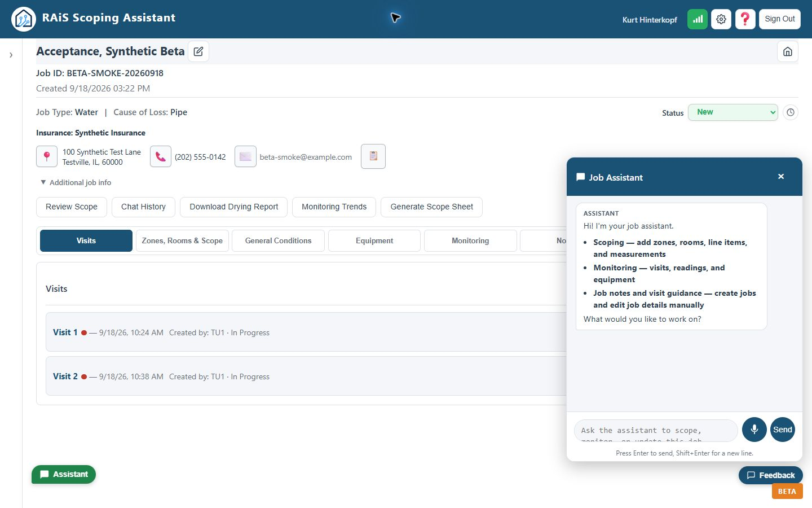
Task: Open the green signal bars status icon
Action: click(x=698, y=19)
